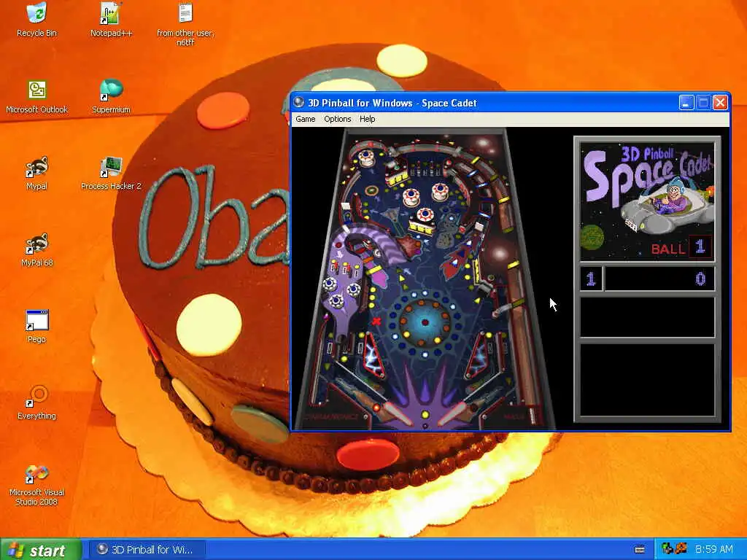
Task: Click the Start button
Action: (x=41, y=550)
